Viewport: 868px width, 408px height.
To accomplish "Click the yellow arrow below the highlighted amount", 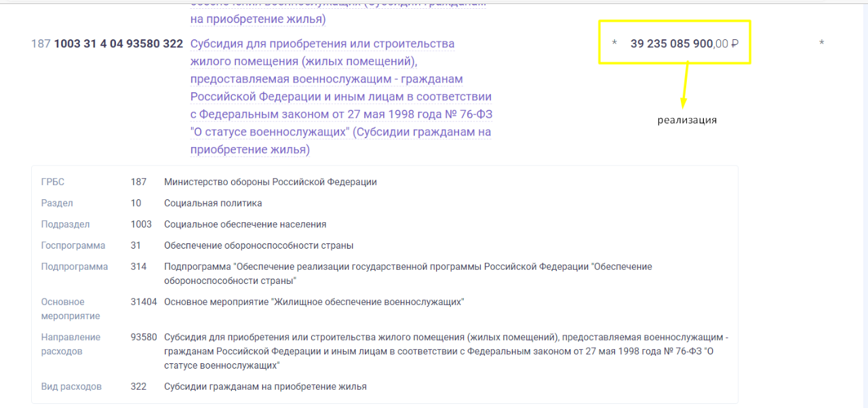I will (686, 85).
